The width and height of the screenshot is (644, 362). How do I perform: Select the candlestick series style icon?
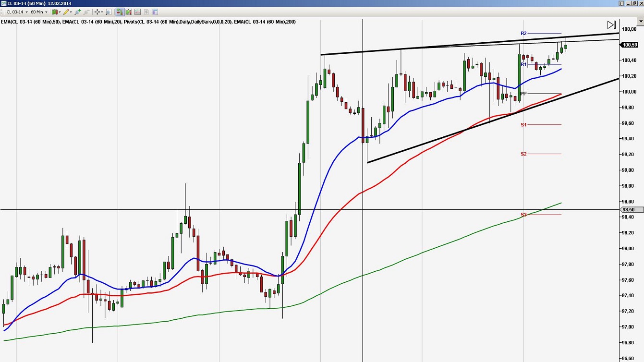pyautogui.click(x=54, y=12)
